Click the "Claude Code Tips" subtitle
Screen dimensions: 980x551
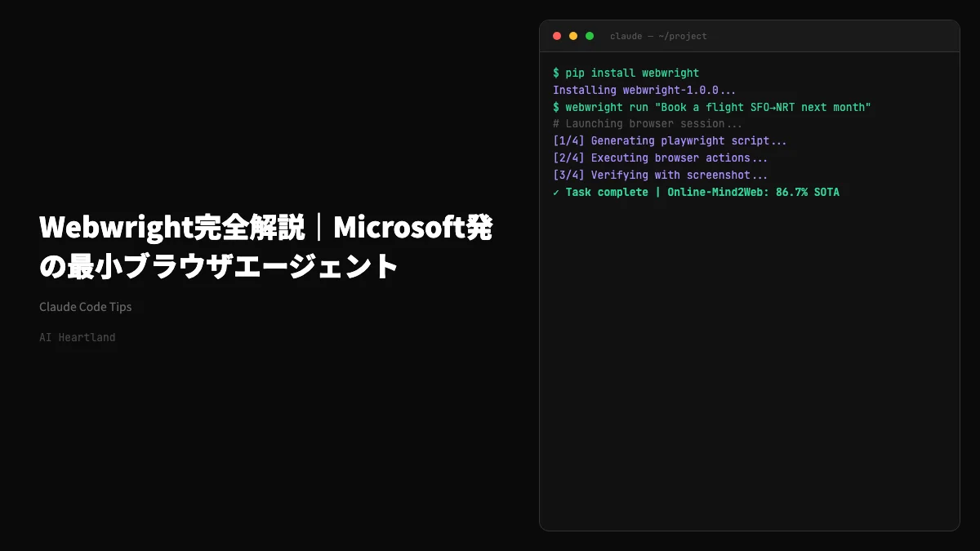(86, 307)
